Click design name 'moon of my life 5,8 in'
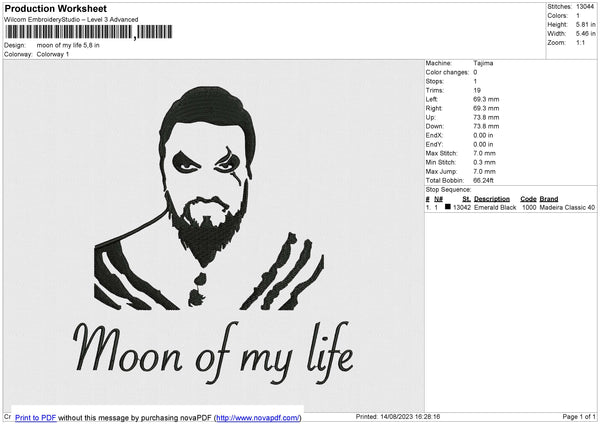600x424 pixels. 68,45
